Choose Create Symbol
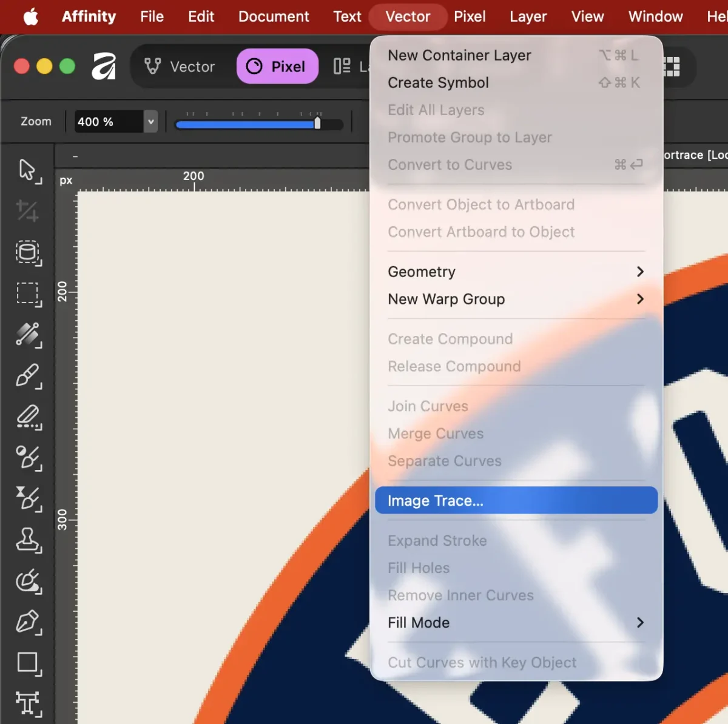 [516, 82]
